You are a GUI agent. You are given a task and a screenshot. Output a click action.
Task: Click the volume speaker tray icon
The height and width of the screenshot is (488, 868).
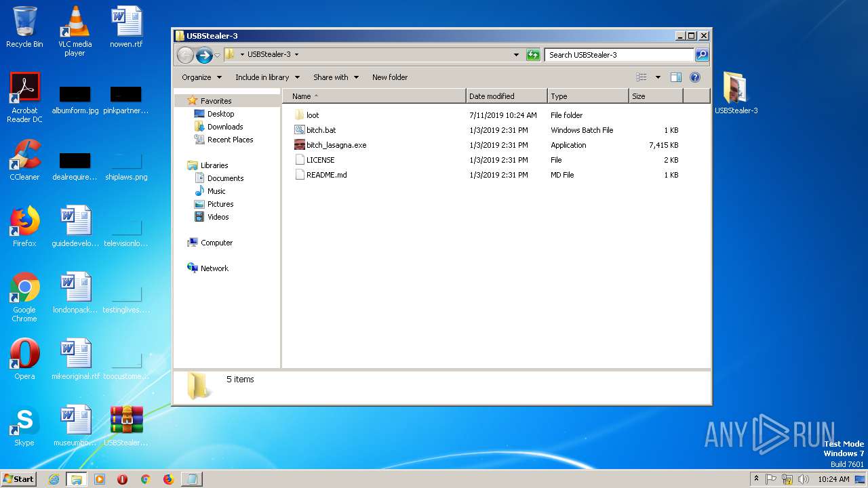pos(804,479)
